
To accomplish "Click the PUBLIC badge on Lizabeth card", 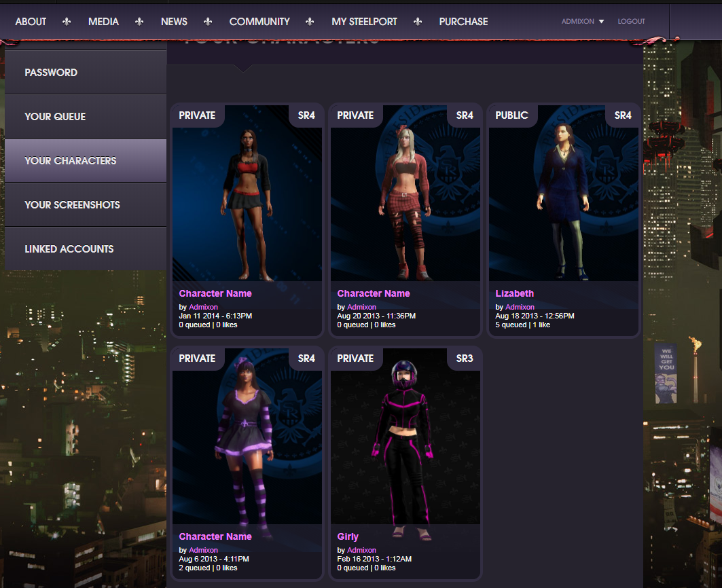I will pyautogui.click(x=511, y=115).
